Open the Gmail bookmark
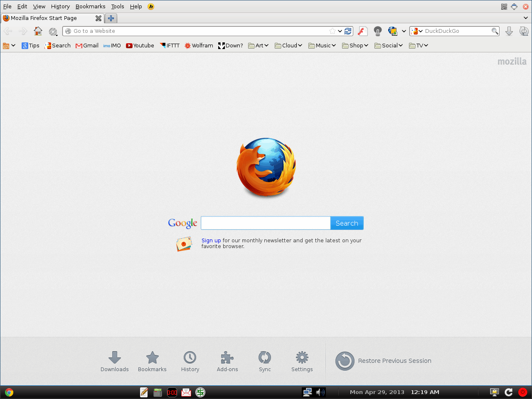Image resolution: width=532 pixels, height=399 pixels. coord(87,46)
